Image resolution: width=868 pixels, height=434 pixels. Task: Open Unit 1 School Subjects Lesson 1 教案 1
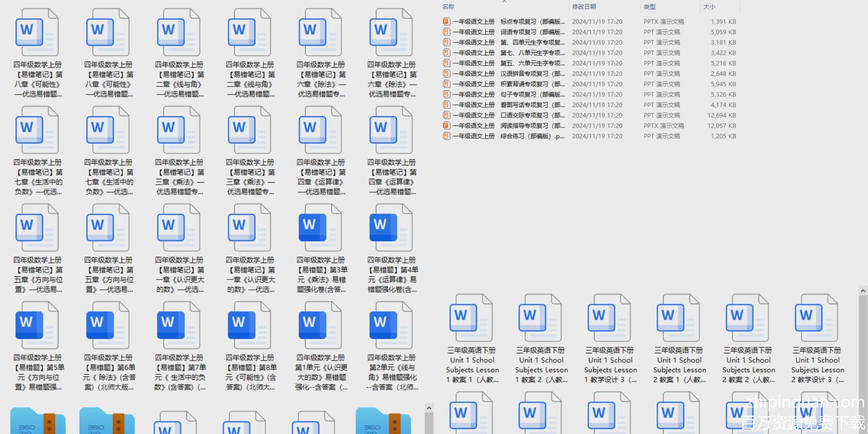[x=472, y=319]
